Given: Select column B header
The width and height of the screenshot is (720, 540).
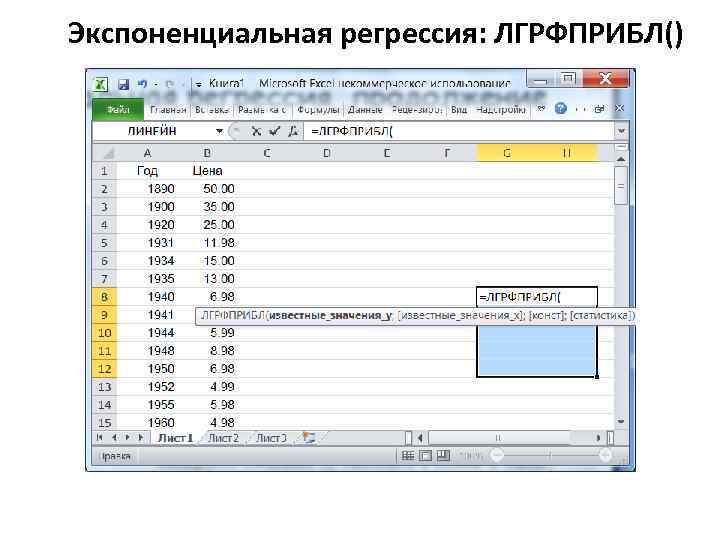Looking at the screenshot, I should click(x=207, y=153).
